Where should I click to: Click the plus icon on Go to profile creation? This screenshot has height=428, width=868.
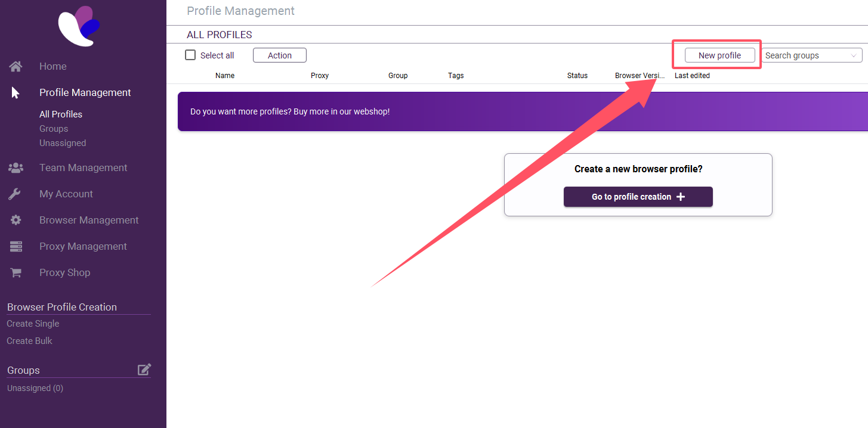click(681, 197)
